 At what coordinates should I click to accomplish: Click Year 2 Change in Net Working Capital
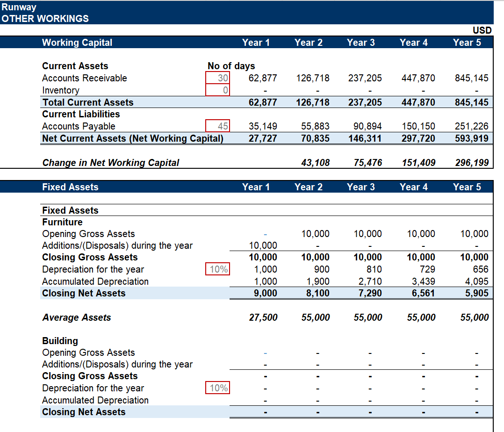316,163
